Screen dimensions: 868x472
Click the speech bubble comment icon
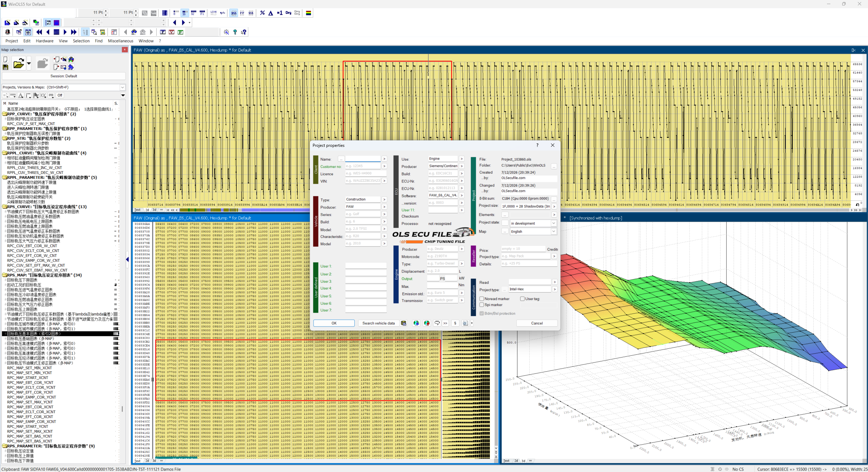tap(437, 323)
